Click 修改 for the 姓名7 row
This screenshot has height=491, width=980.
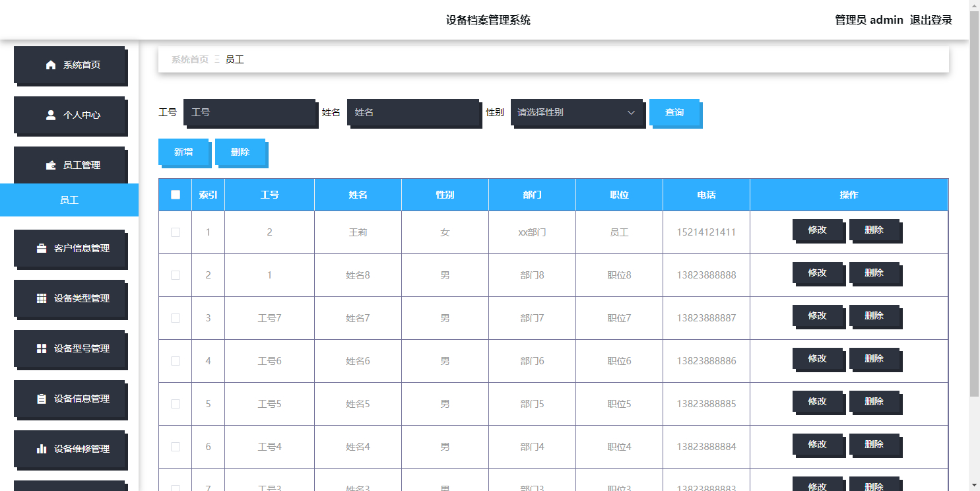tap(818, 315)
